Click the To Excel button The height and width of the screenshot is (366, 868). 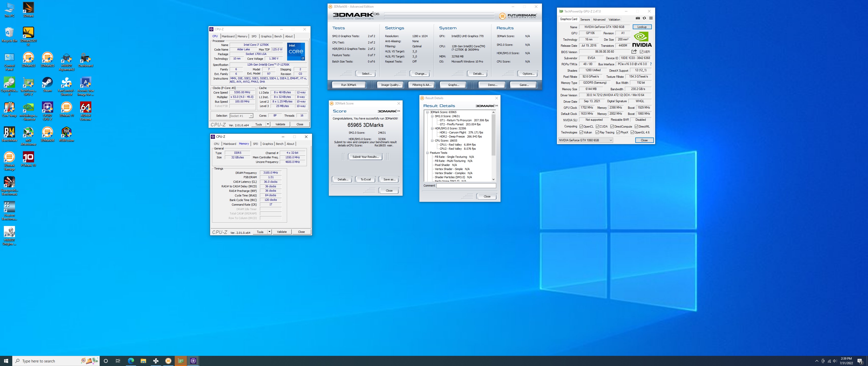pos(365,179)
